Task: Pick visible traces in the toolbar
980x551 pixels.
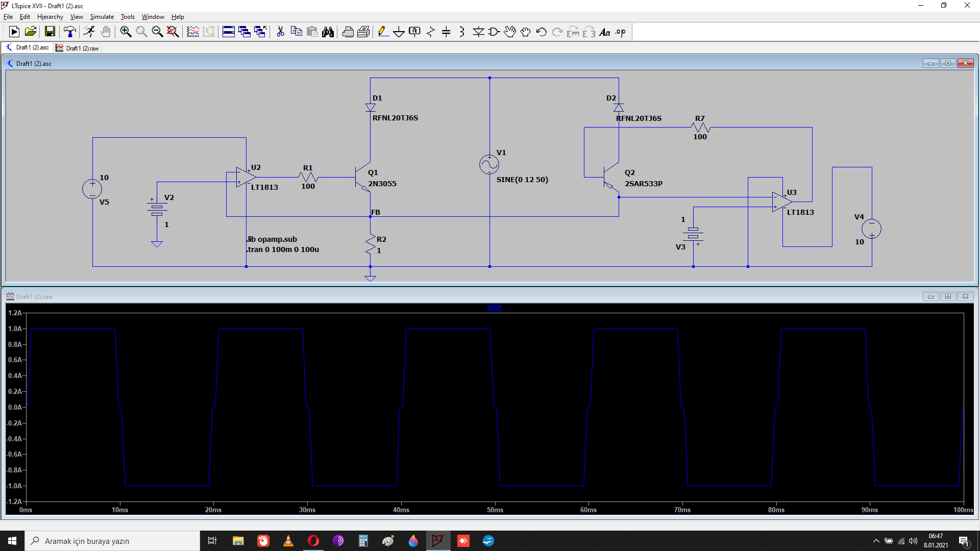Action: [193, 32]
